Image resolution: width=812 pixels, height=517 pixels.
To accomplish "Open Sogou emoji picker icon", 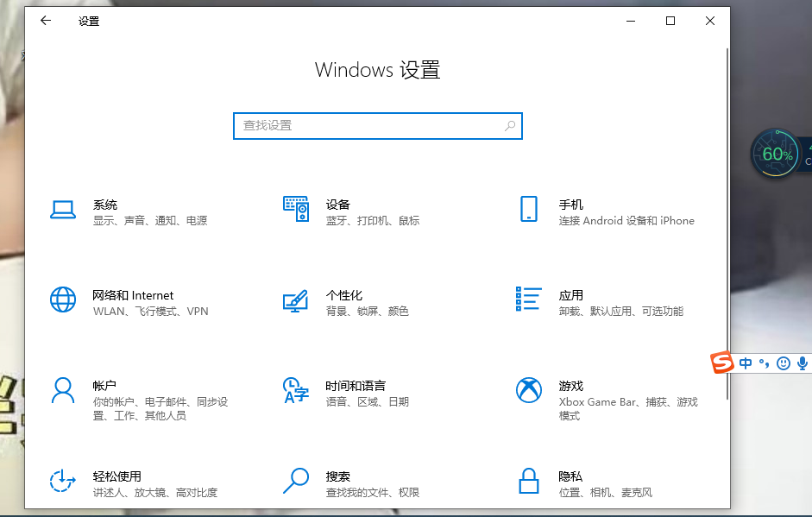I will click(784, 363).
